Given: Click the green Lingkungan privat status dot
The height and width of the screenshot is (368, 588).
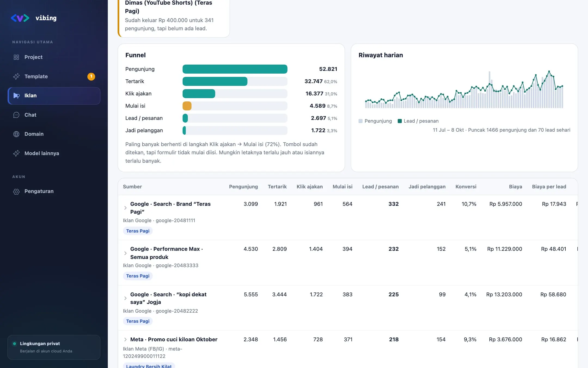Looking at the screenshot, I should (x=14, y=344).
